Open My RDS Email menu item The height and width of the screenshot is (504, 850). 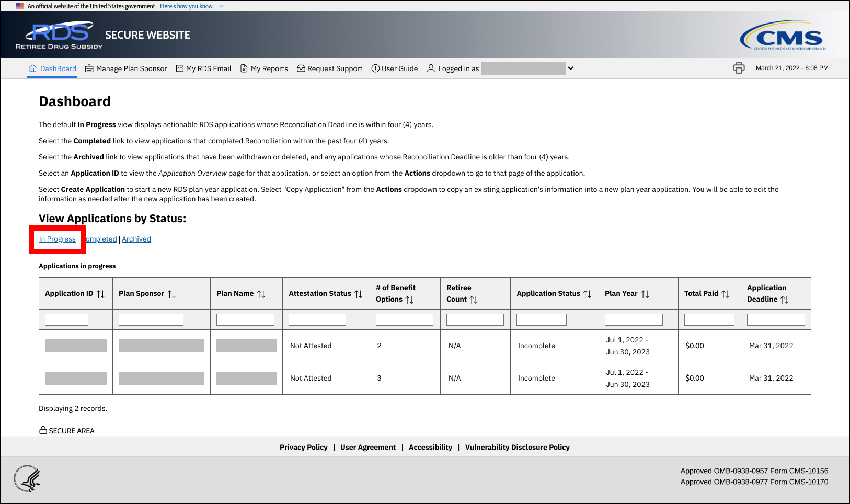(x=203, y=68)
